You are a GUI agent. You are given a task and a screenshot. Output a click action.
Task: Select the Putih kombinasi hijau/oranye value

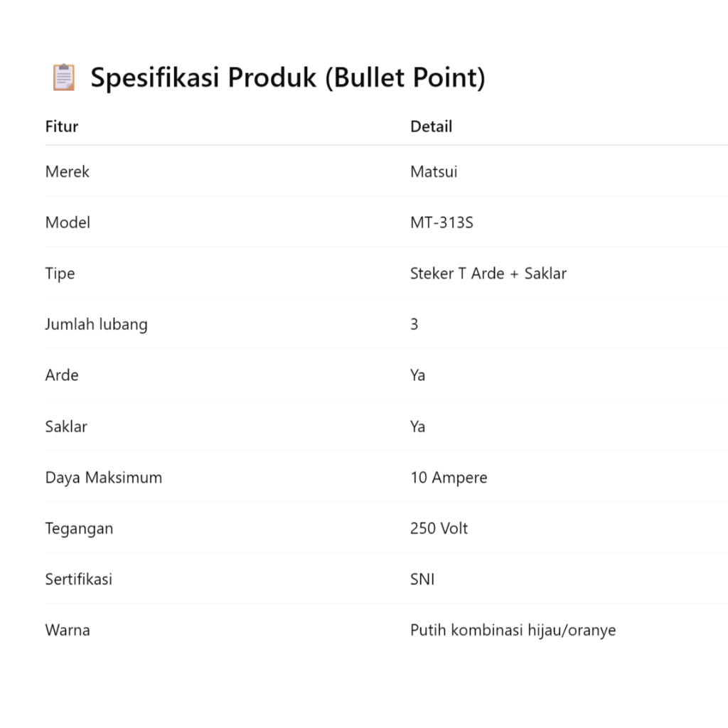pyautogui.click(x=513, y=630)
